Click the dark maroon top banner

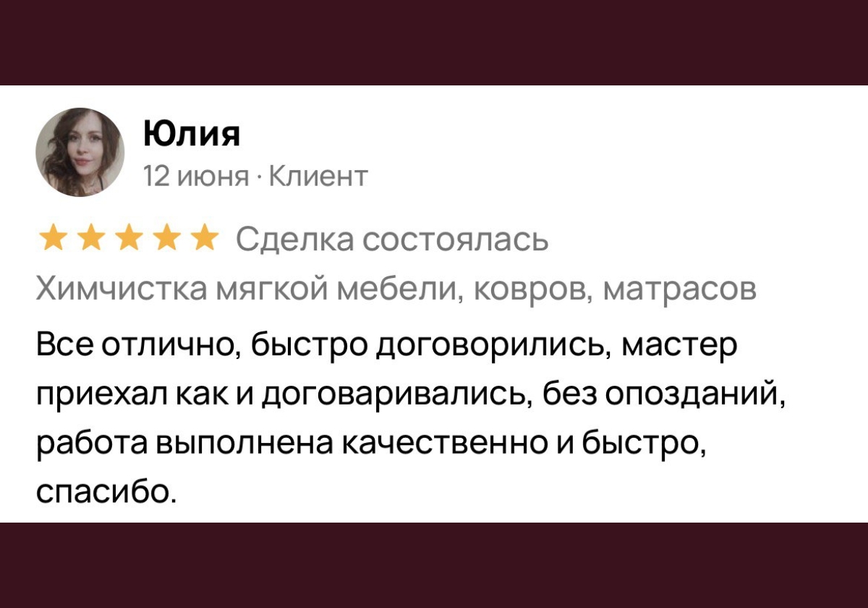[x=434, y=40]
